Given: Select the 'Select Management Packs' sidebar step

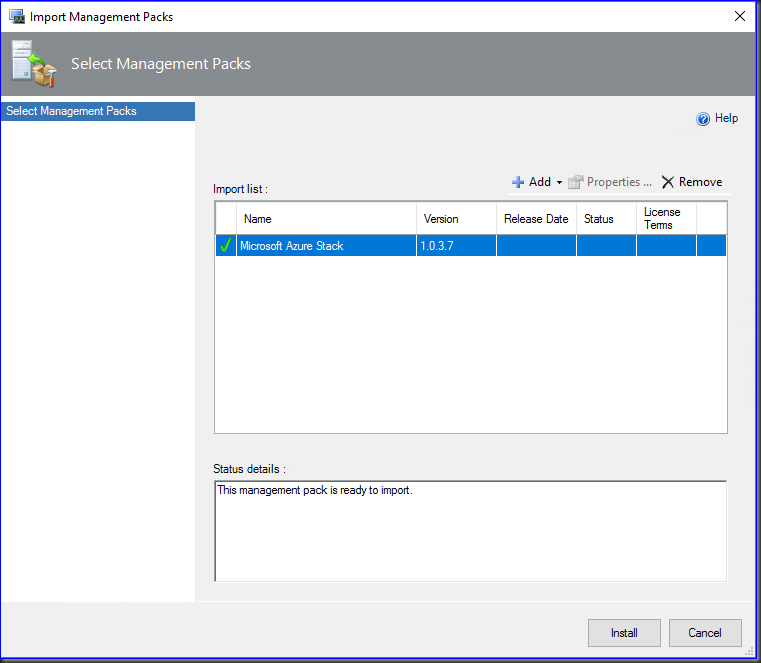Looking at the screenshot, I should (98, 111).
